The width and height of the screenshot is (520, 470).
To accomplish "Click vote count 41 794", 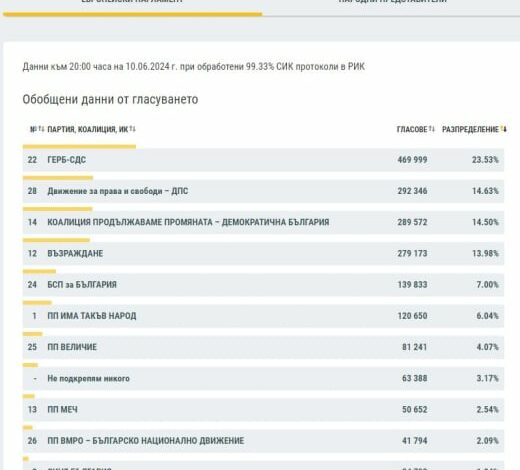I will 415,441.
